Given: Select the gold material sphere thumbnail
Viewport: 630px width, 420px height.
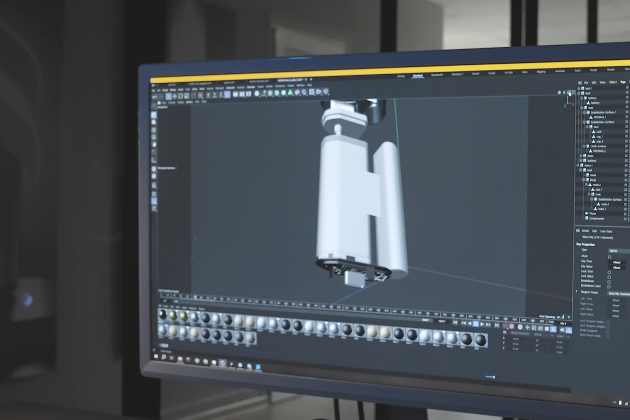Looking at the screenshot, I should coord(175,317).
